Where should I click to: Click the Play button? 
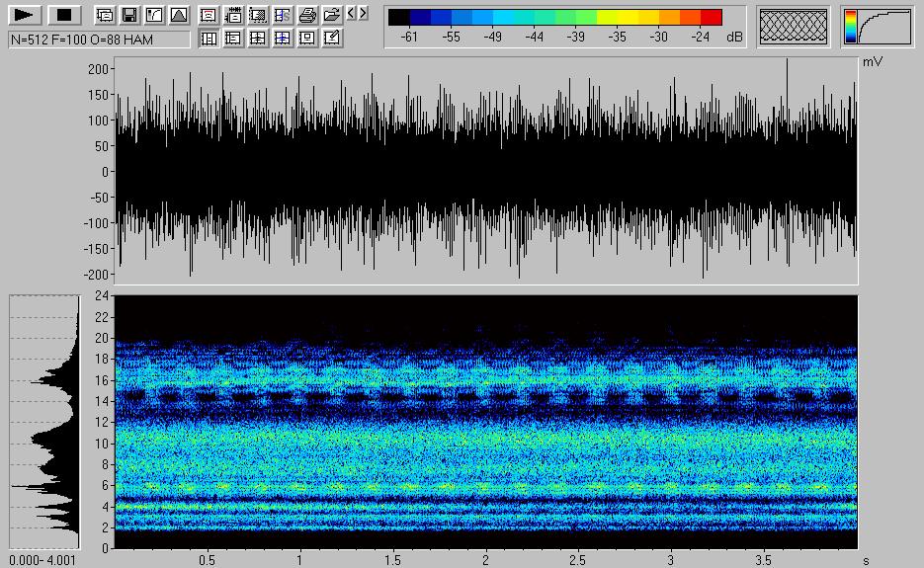[x=27, y=15]
